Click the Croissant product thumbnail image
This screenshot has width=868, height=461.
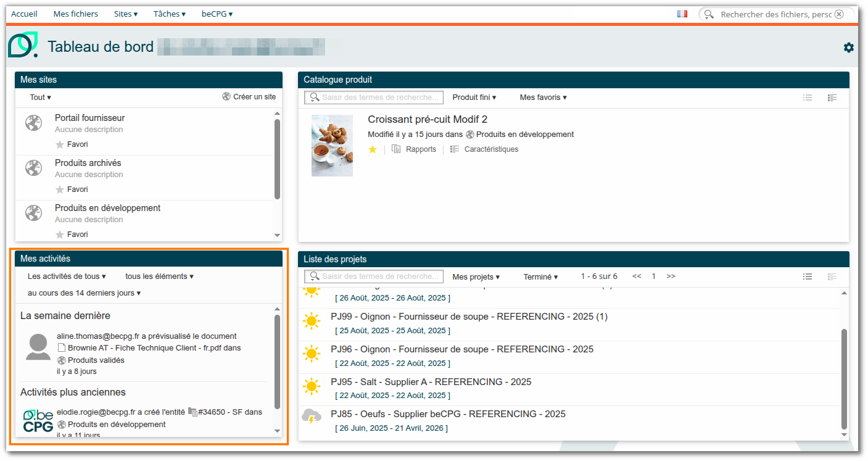(332, 146)
